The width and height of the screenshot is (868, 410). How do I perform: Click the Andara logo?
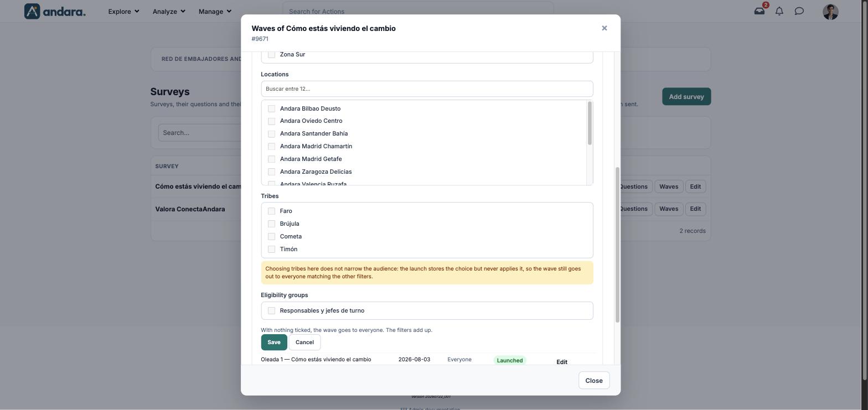55,11
